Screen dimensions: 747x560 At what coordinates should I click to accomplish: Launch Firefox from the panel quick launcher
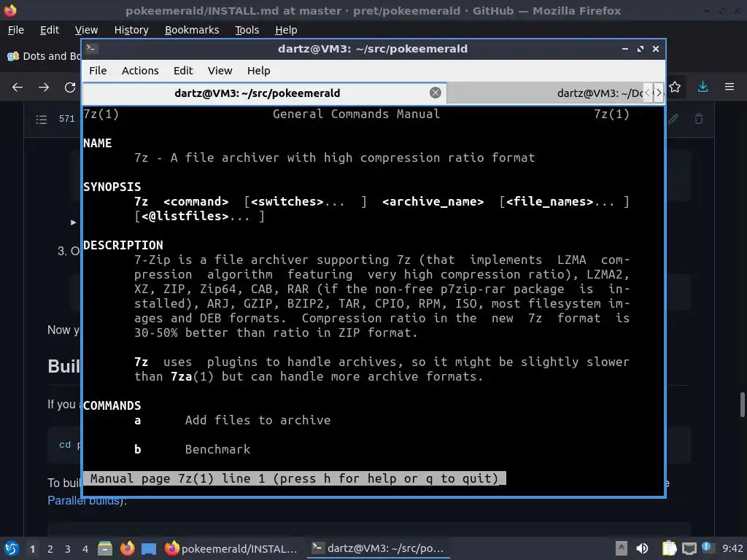point(127,548)
